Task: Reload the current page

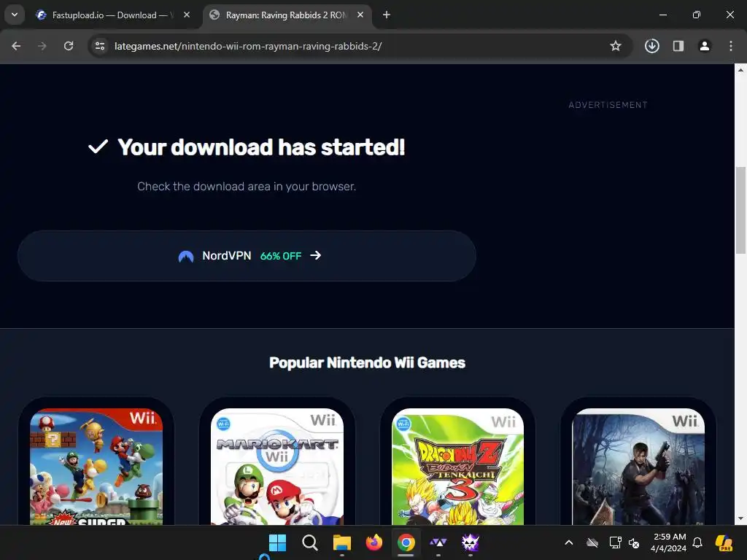Action: click(69, 46)
